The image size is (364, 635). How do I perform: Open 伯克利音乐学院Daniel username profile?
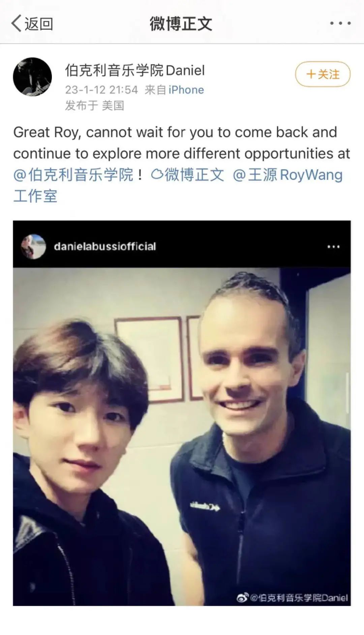135,70
